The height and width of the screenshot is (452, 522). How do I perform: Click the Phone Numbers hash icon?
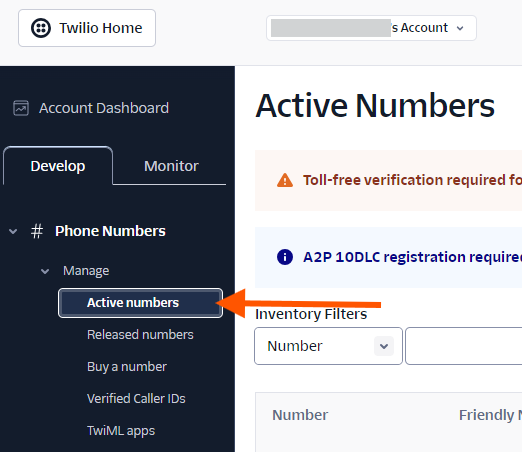[37, 231]
